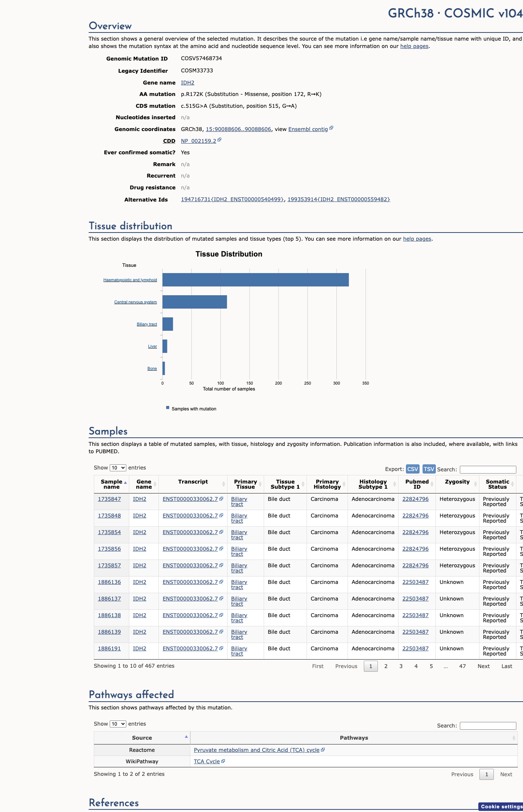Sort samples by Histology Subtype 1 column

pyautogui.click(x=373, y=484)
